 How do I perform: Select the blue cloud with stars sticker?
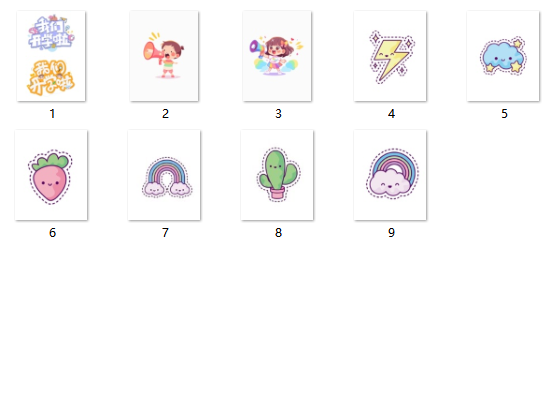(x=503, y=56)
